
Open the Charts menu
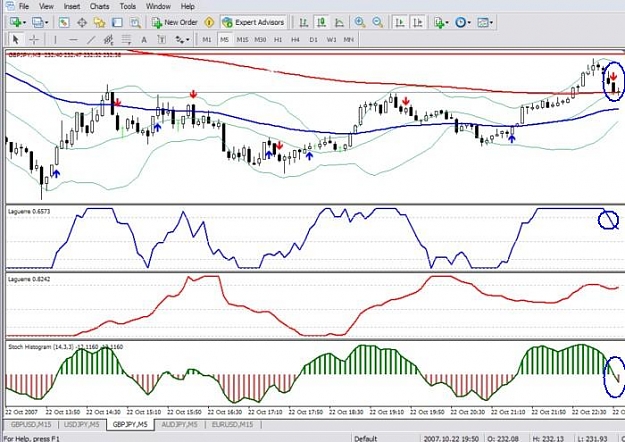point(99,6)
